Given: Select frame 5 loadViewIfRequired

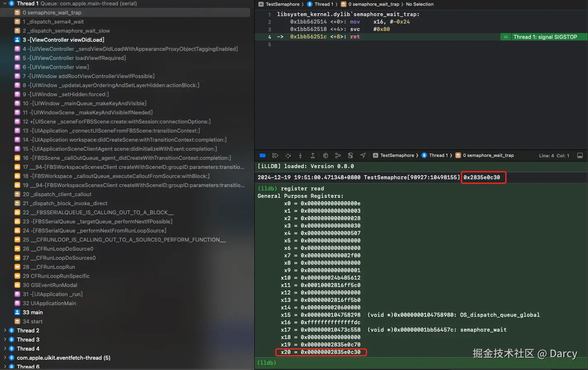Looking at the screenshot, I should click(126, 58).
